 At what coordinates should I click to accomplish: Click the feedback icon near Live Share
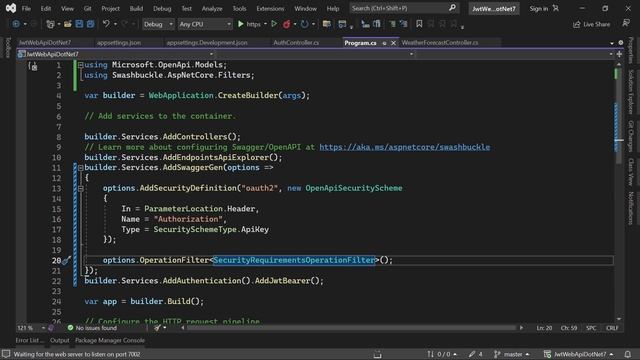(626, 24)
